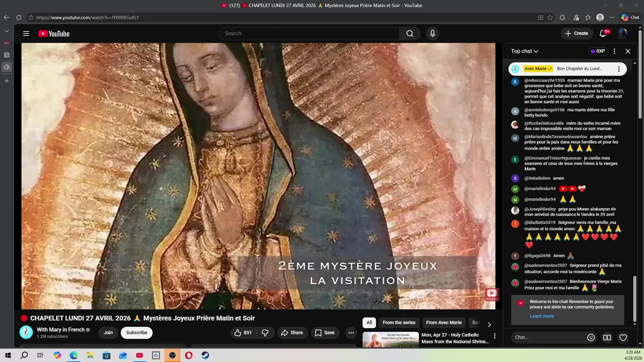Click the browser address bar URL

click(x=88, y=18)
